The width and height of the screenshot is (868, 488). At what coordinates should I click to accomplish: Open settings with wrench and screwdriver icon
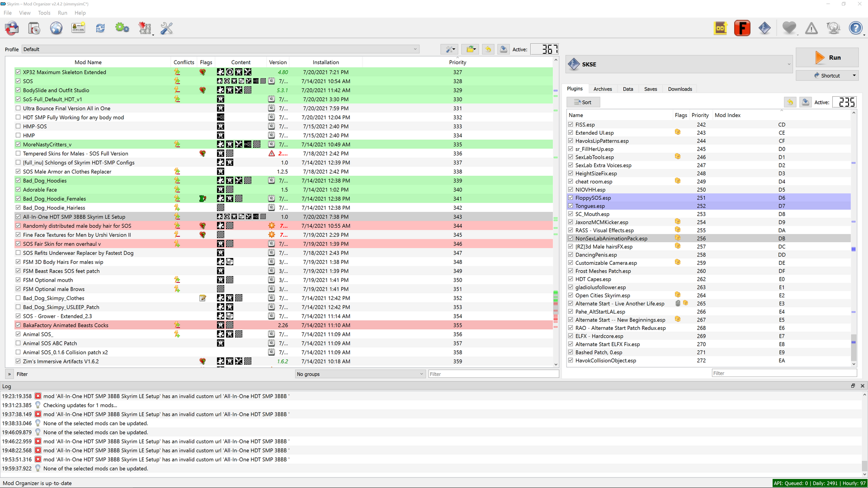coord(167,28)
